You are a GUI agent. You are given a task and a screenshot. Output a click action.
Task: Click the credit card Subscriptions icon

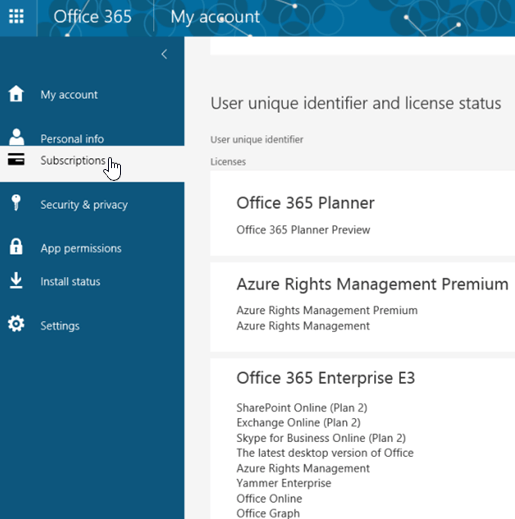[x=16, y=159]
